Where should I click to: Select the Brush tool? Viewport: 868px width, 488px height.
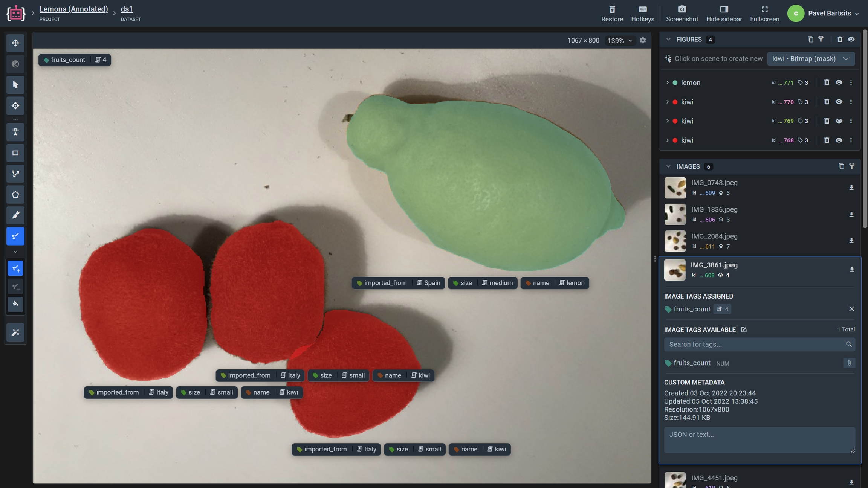[x=15, y=215]
